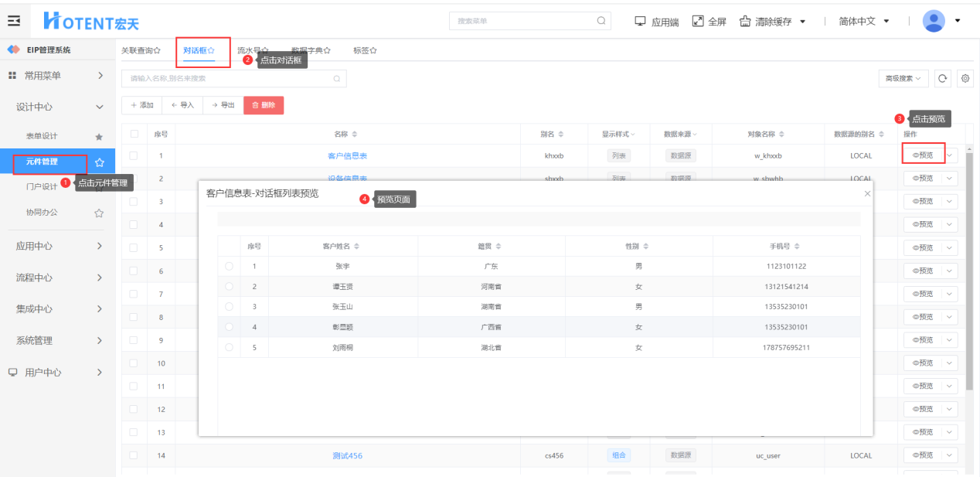Tick the checkbox for row 14
The height and width of the screenshot is (477, 980).
(x=134, y=455)
